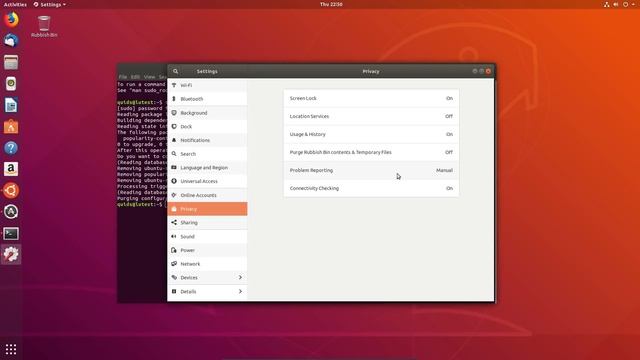This screenshot has width=640, height=360.
Task: Select Online Accounts panel
Action: tap(207, 195)
